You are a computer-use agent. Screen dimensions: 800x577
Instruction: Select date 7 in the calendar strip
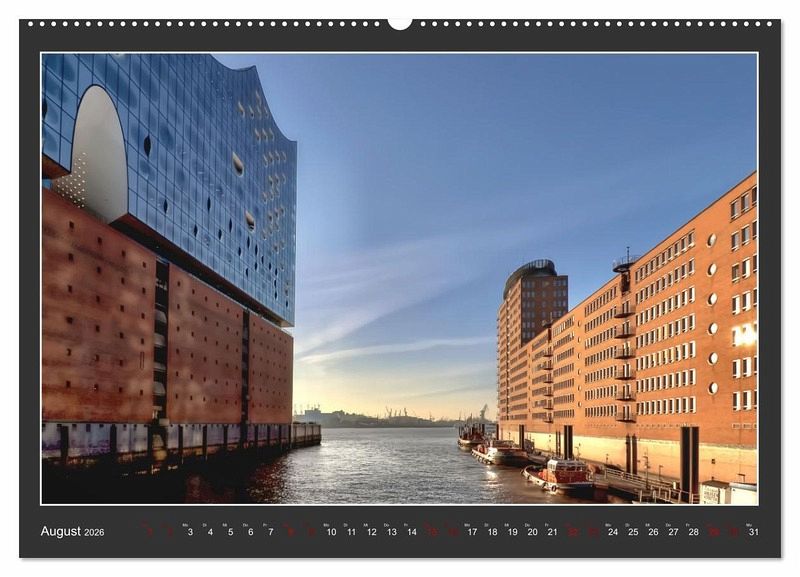click(x=270, y=532)
